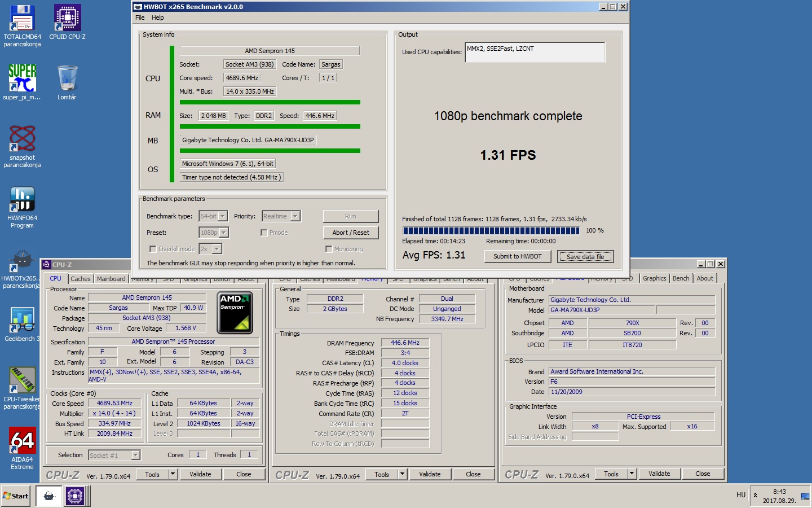Click Tools button in left CPU-Z window
Screen dimensions: 812x508
click(152, 474)
